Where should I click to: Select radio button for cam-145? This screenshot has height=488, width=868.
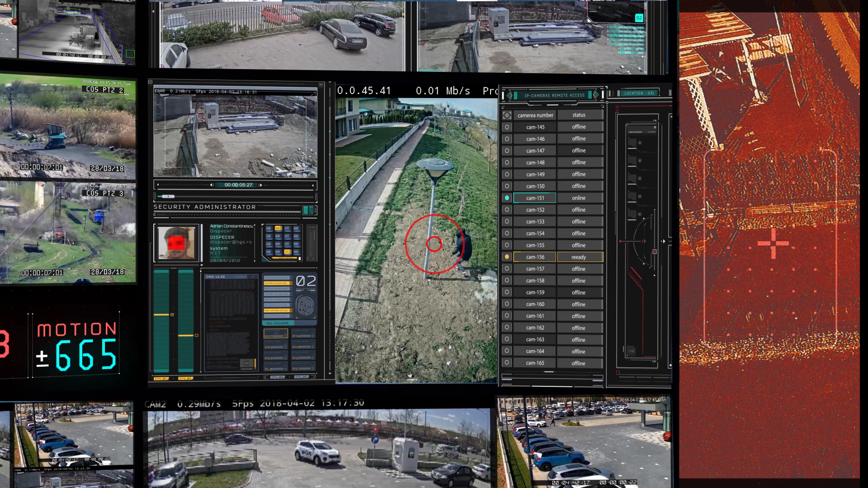pos(507,127)
